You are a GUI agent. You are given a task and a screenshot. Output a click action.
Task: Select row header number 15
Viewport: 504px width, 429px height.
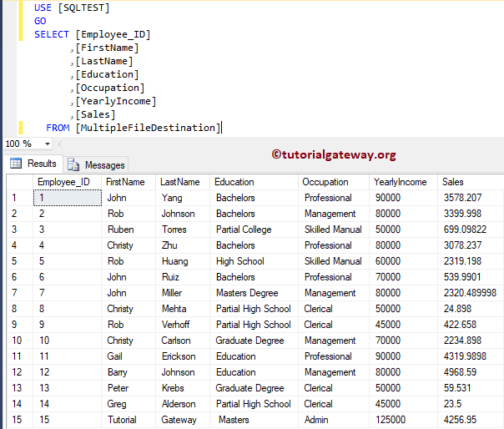pyautogui.click(x=19, y=420)
